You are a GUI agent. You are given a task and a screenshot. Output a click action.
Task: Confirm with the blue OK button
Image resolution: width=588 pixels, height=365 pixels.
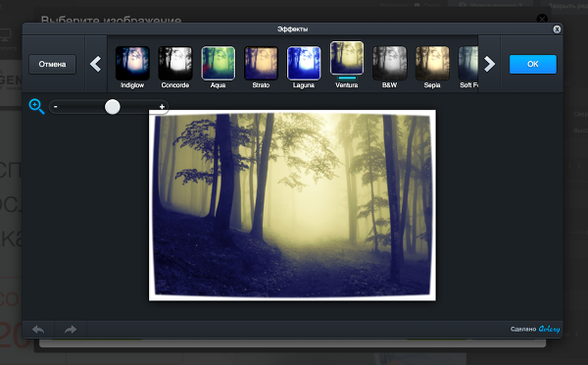tap(533, 64)
